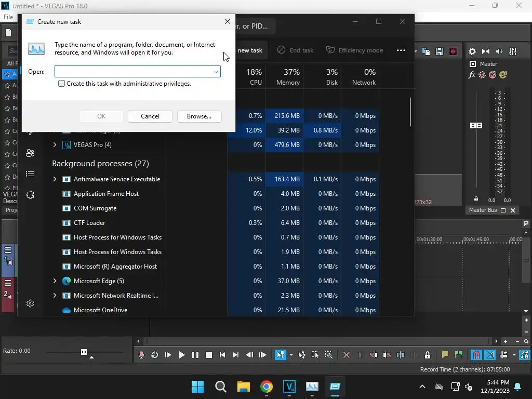The width and height of the screenshot is (532, 399).
Task: Open Master FX button
Action: click(x=472, y=75)
